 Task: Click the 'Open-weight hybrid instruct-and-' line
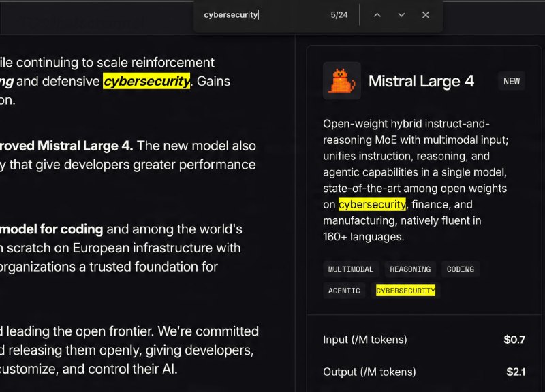(406, 124)
